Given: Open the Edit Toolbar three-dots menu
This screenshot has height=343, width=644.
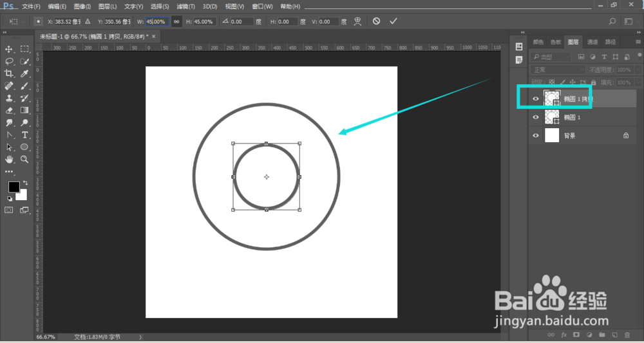Looking at the screenshot, I should (8, 171).
